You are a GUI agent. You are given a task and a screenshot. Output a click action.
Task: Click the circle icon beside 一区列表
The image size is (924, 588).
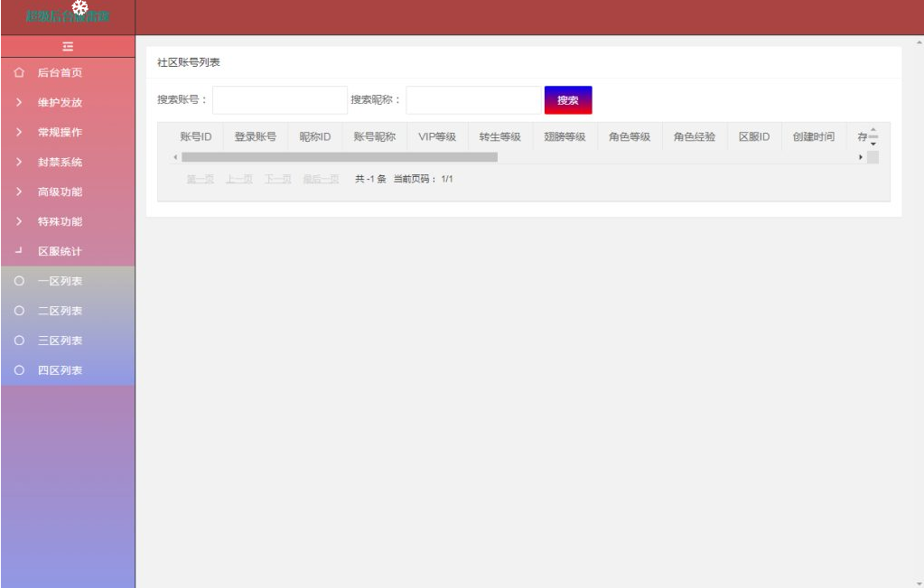point(18,282)
